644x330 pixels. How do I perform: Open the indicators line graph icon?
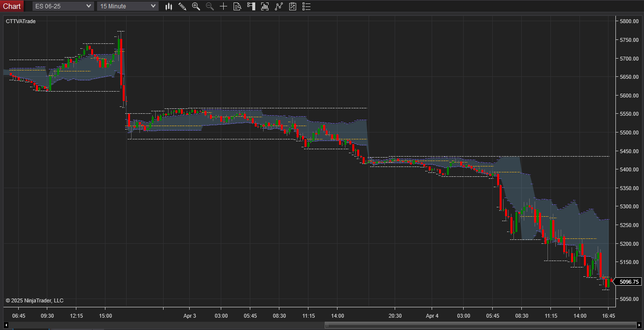(x=279, y=6)
